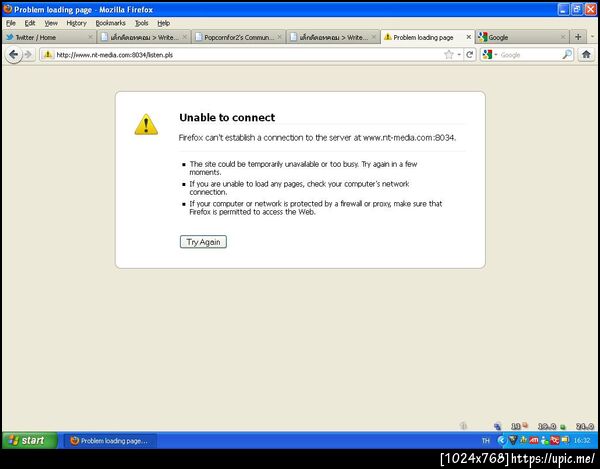Open the Help menu
The width and height of the screenshot is (600, 469).
pyautogui.click(x=163, y=23)
